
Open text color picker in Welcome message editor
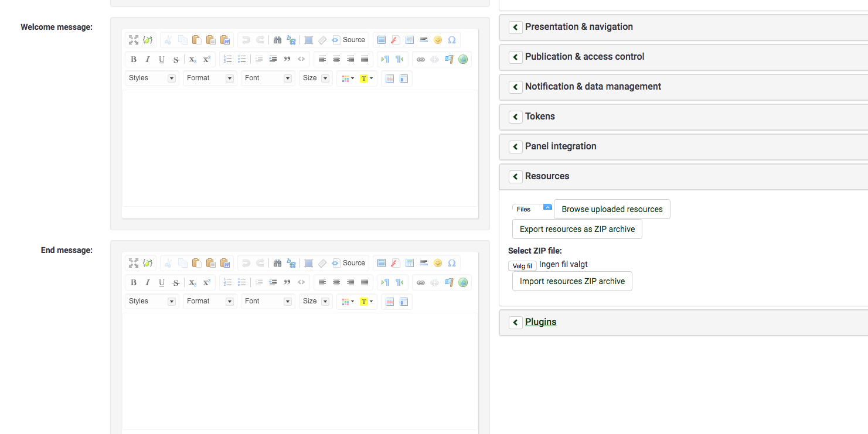(x=348, y=78)
